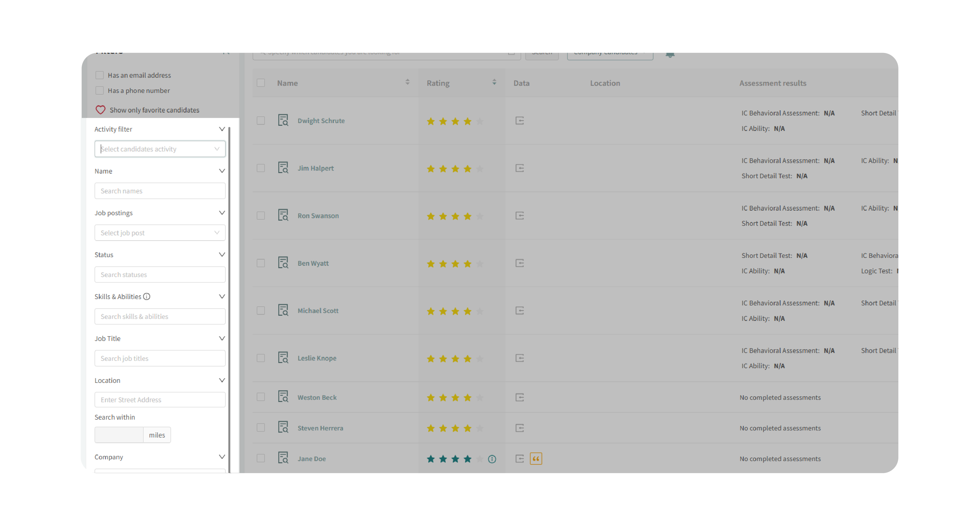
Task: Set Ben Wyatt's rating to five stars
Action: [x=480, y=263]
